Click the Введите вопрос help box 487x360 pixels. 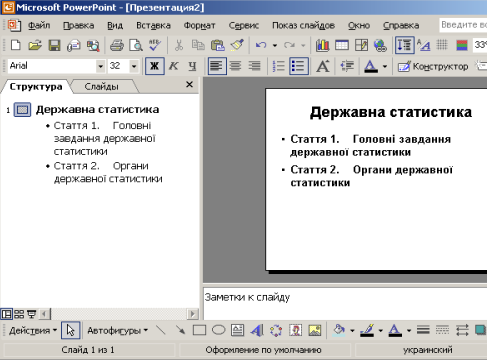tap(463, 25)
